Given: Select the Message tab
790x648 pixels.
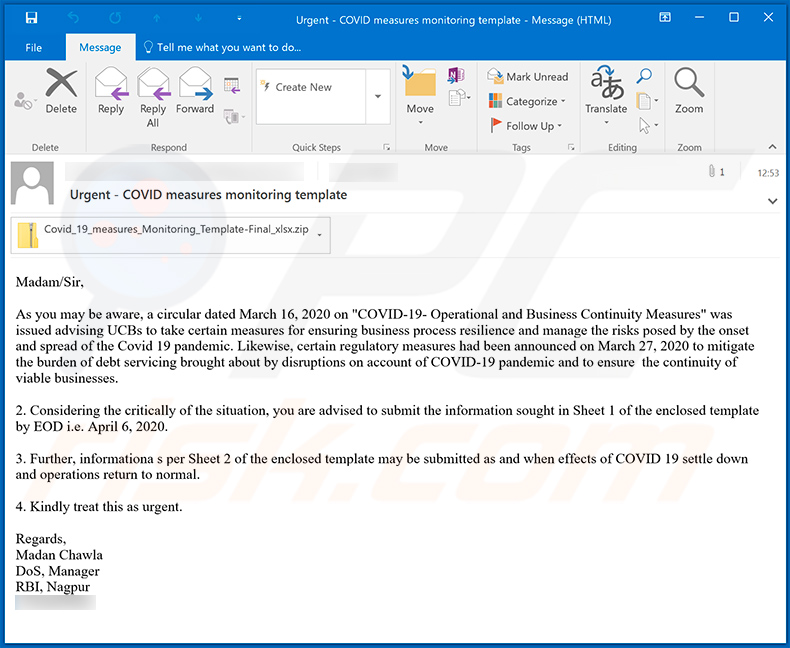Looking at the screenshot, I should (100, 47).
